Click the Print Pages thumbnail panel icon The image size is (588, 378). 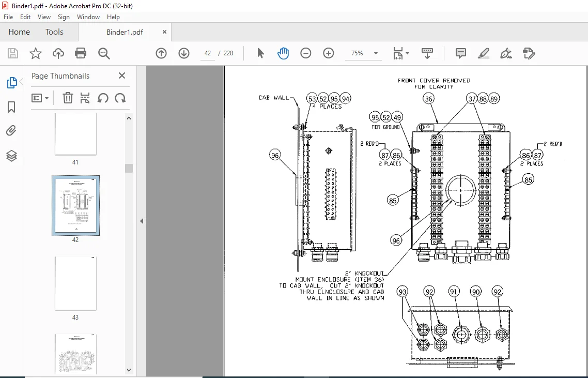coord(85,98)
